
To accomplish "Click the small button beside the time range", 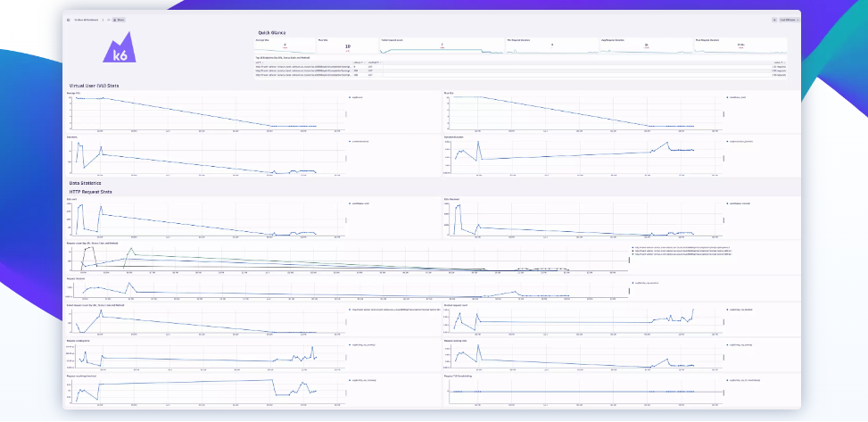I will (774, 20).
